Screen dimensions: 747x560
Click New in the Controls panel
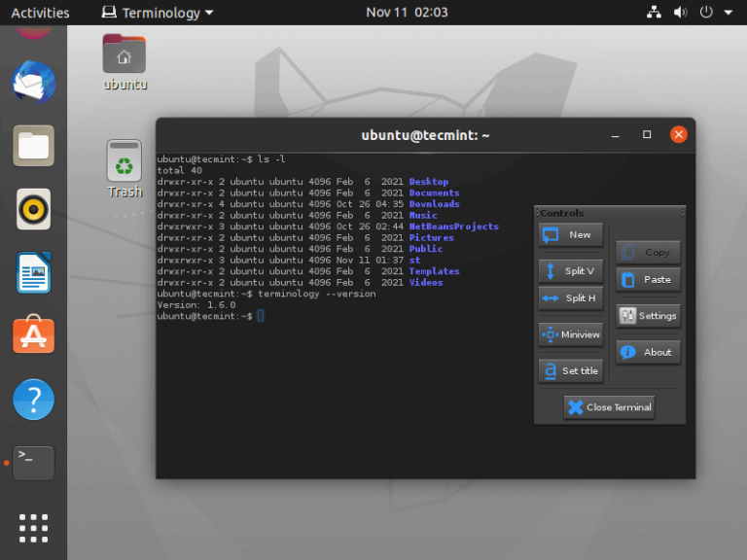571,234
